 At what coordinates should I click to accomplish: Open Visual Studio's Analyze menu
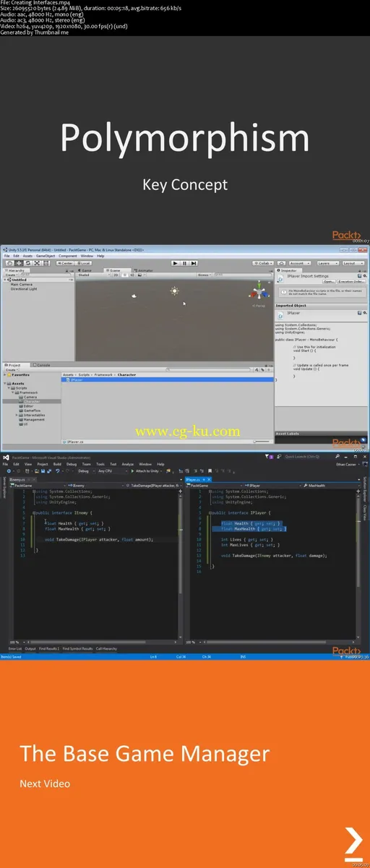(x=128, y=464)
